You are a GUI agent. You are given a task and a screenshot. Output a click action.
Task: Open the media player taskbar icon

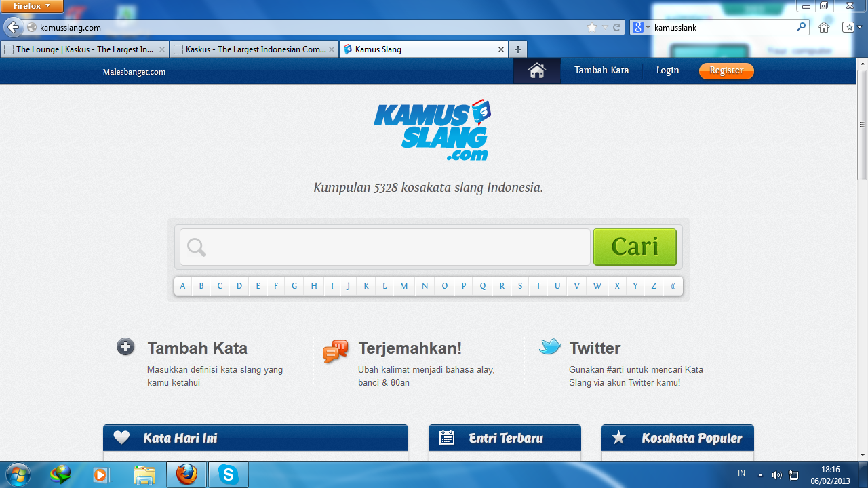(x=101, y=474)
